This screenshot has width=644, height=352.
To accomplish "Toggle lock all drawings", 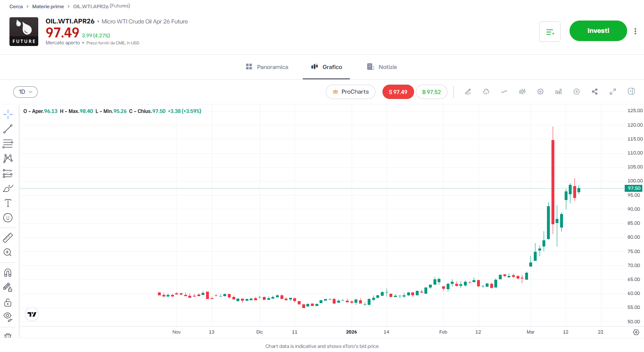I will tap(8, 303).
